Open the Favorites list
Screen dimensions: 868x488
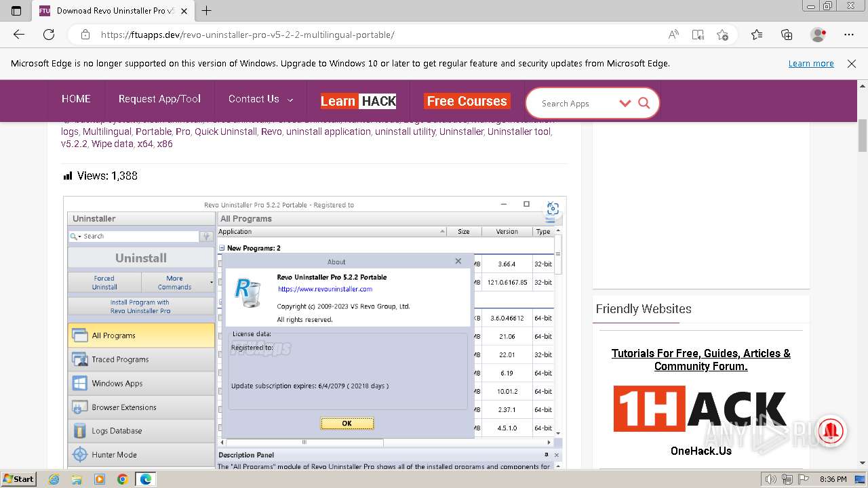[757, 35]
